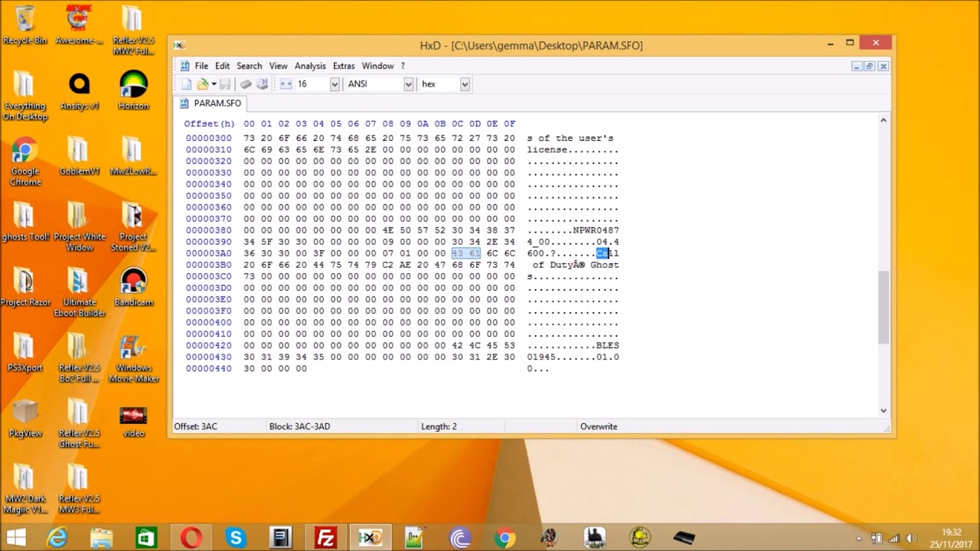Switch to HxD in taskbar

pos(371,538)
